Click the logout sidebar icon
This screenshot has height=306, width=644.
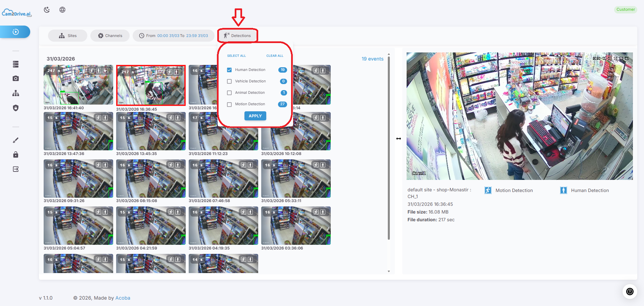point(16,169)
